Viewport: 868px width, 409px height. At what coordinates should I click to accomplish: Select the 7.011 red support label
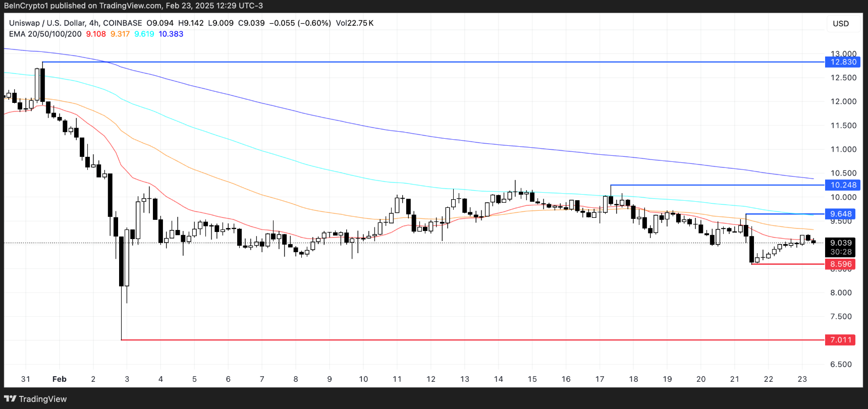pos(841,340)
